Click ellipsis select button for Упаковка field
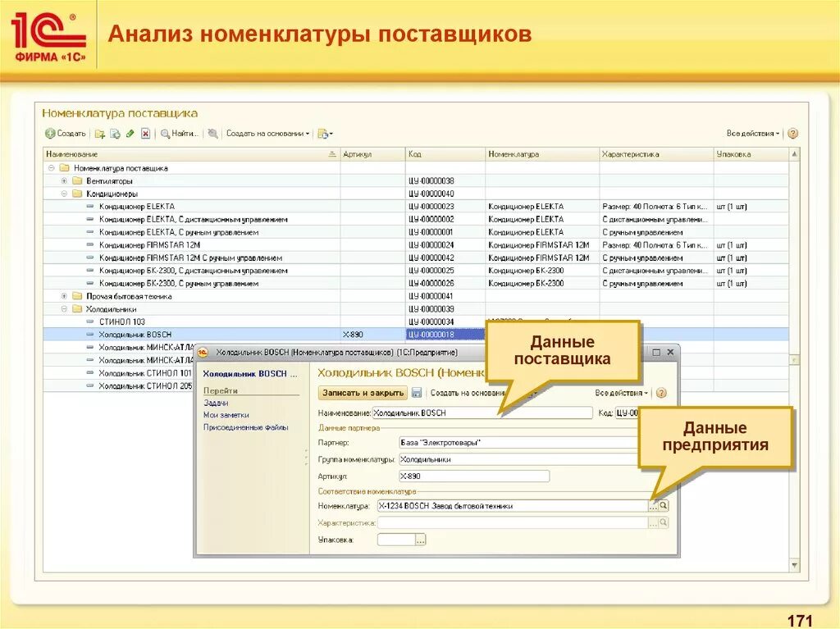Viewport: 840px width, 629px height. point(421,540)
